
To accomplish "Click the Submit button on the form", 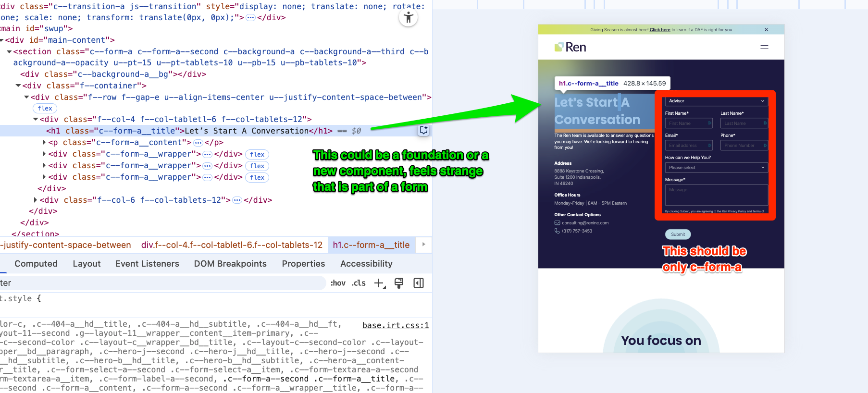I will [678, 234].
